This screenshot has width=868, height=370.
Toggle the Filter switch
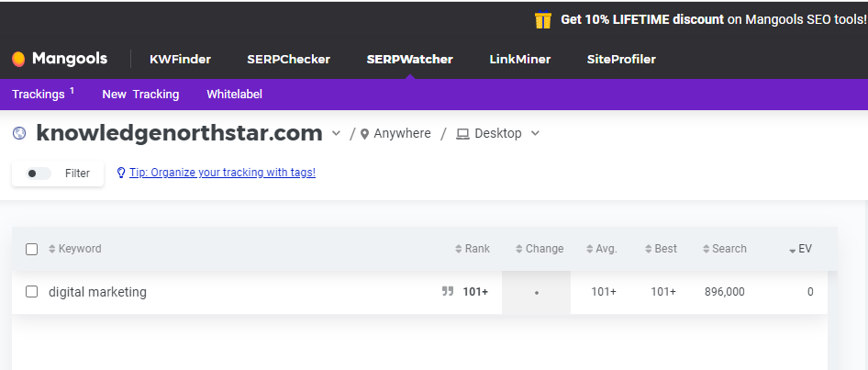[39, 174]
